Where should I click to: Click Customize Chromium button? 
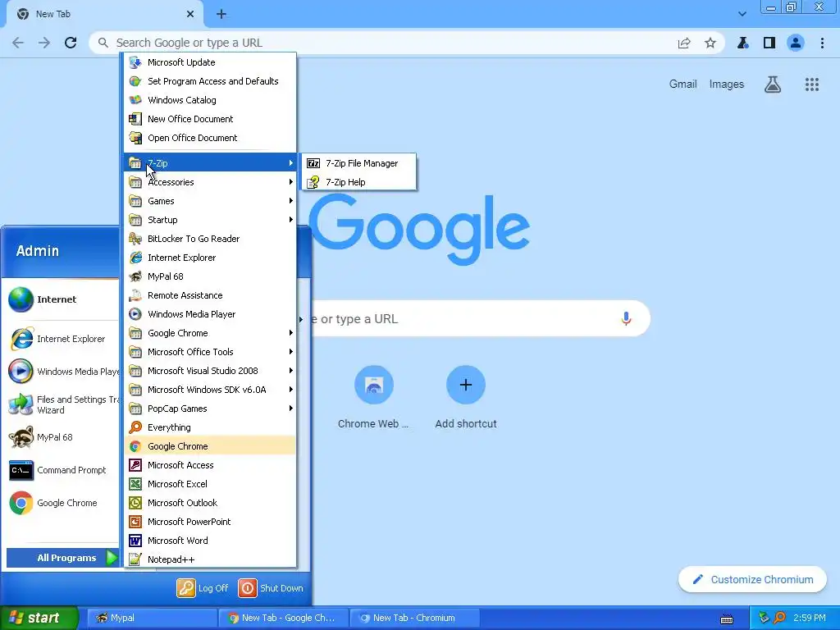pos(752,580)
